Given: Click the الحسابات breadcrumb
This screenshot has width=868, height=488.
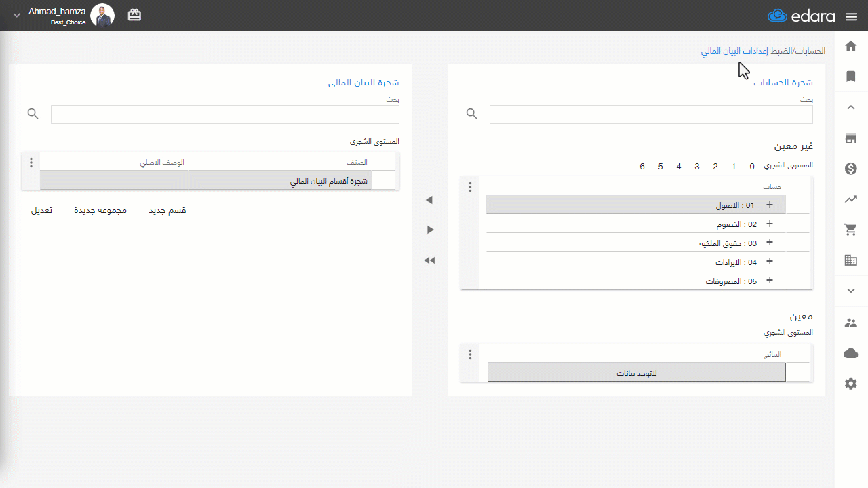Looking at the screenshot, I should click(x=810, y=51).
